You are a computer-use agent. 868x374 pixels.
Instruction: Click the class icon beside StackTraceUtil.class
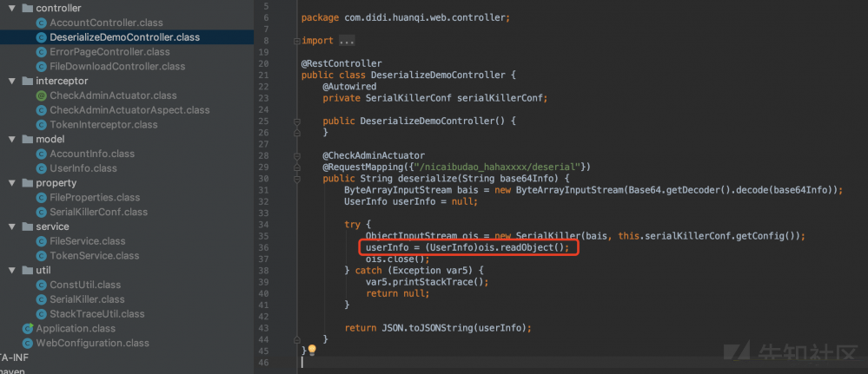tap(41, 314)
